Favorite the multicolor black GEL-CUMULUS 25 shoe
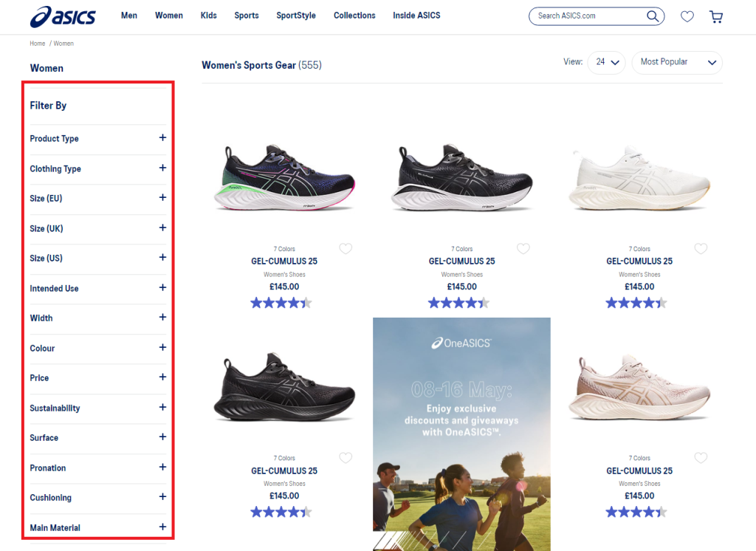The width and height of the screenshot is (756, 551). point(346,248)
